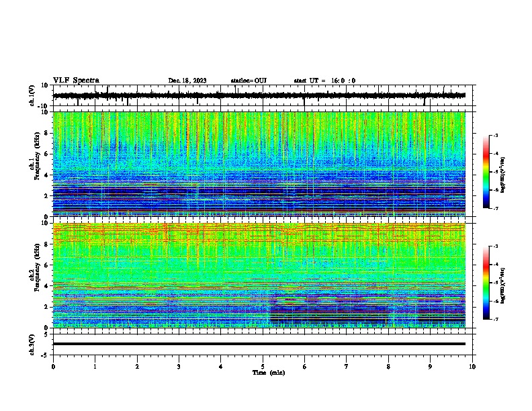Click the "-7" label on ch.2 color bar

pos(496,319)
